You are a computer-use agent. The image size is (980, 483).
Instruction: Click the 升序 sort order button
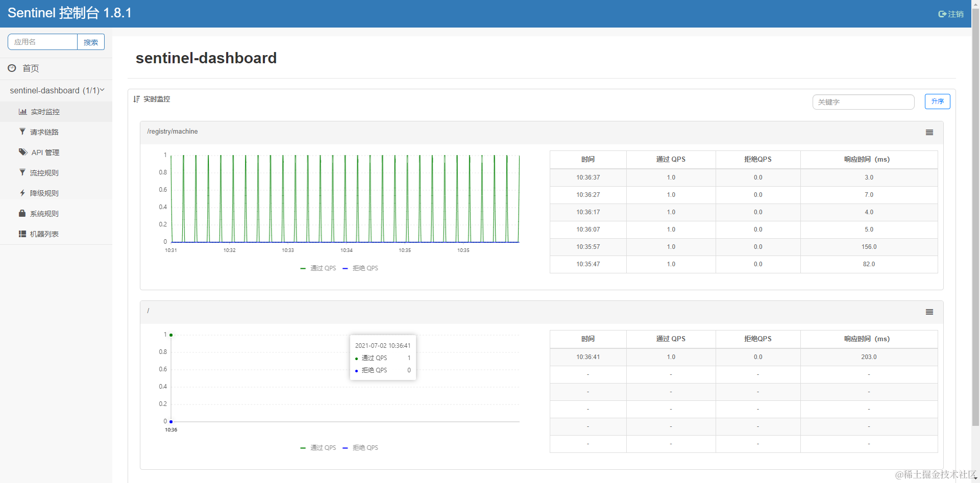(938, 101)
